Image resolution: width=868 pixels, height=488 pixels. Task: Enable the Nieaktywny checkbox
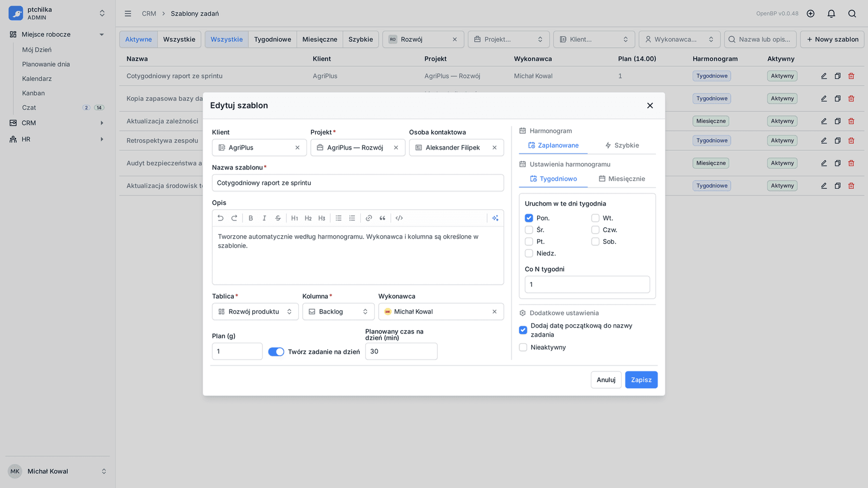(523, 348)
